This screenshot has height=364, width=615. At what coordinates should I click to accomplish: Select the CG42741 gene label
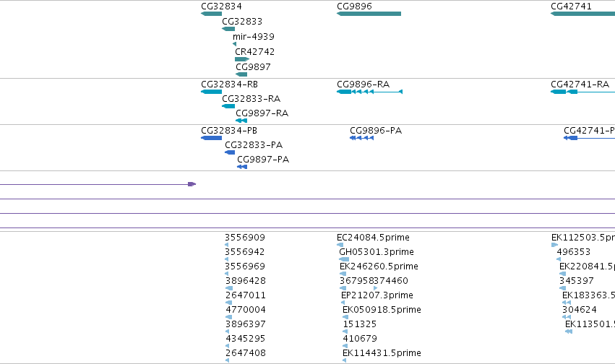click(571, 6)
